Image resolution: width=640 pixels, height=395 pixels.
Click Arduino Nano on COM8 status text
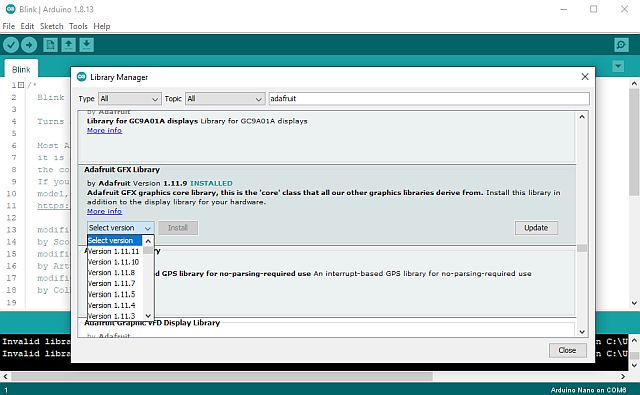(588, 390)
